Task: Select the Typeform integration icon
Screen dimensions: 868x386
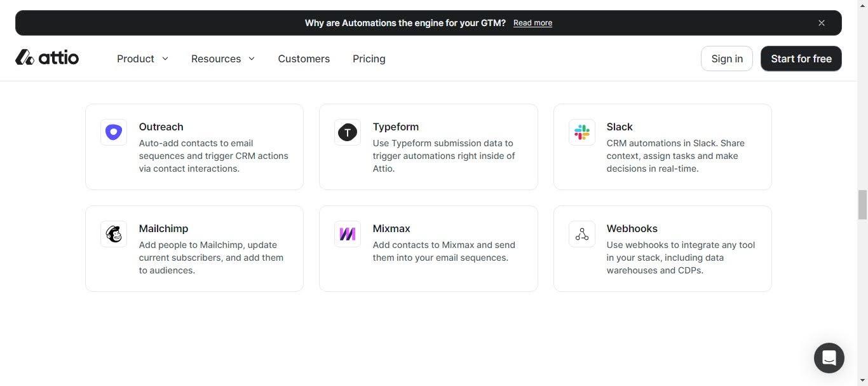Action: click(347, 132)
